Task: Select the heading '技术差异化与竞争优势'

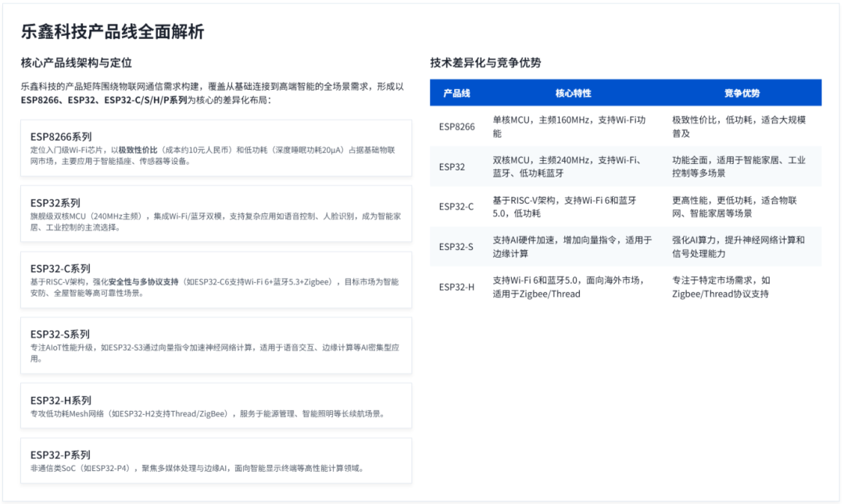Action: [485, 63]
